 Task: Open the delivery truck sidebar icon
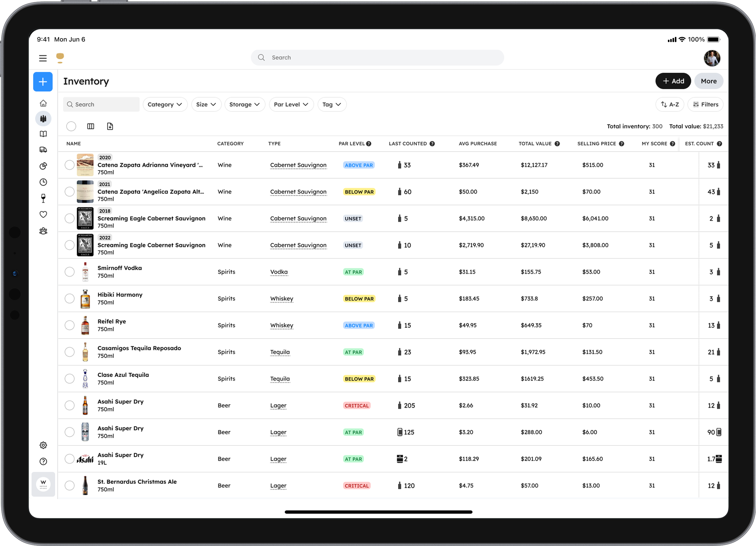point(43,150)
